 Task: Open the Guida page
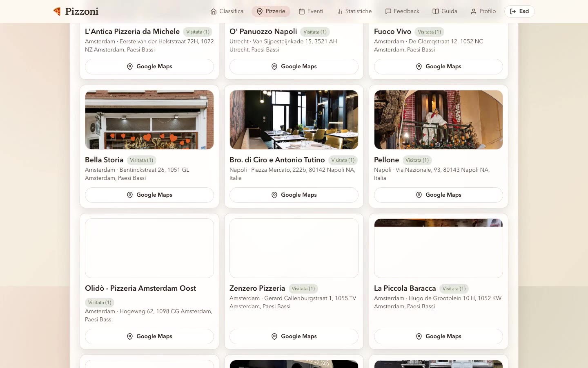445,11
